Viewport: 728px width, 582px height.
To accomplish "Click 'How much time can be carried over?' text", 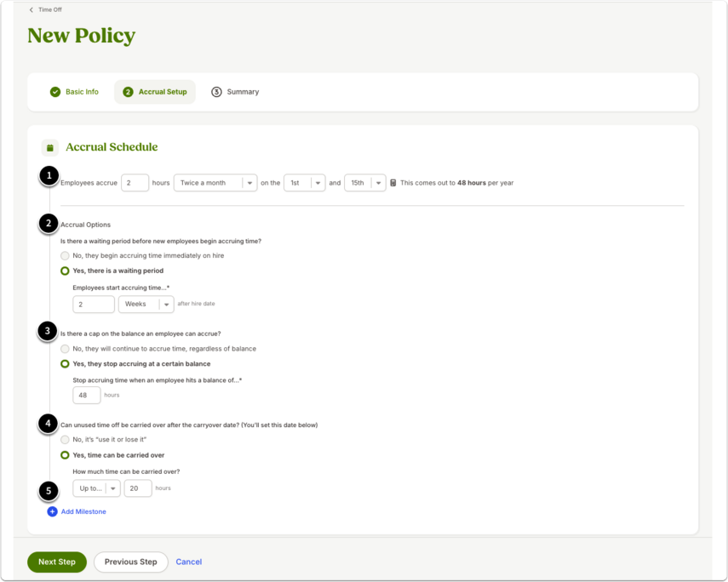I will coord(126,471).
